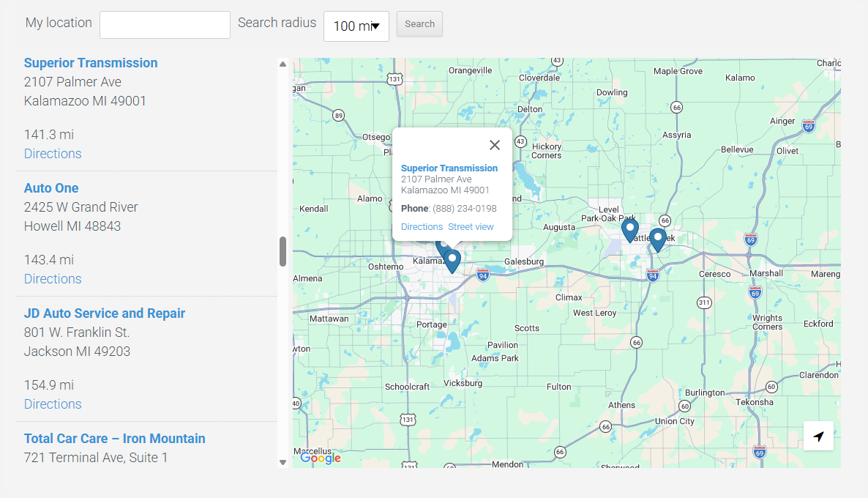868x498 pixels.
Task: Click the results list scrollbar thumb
Action: (x=283, y=252)
